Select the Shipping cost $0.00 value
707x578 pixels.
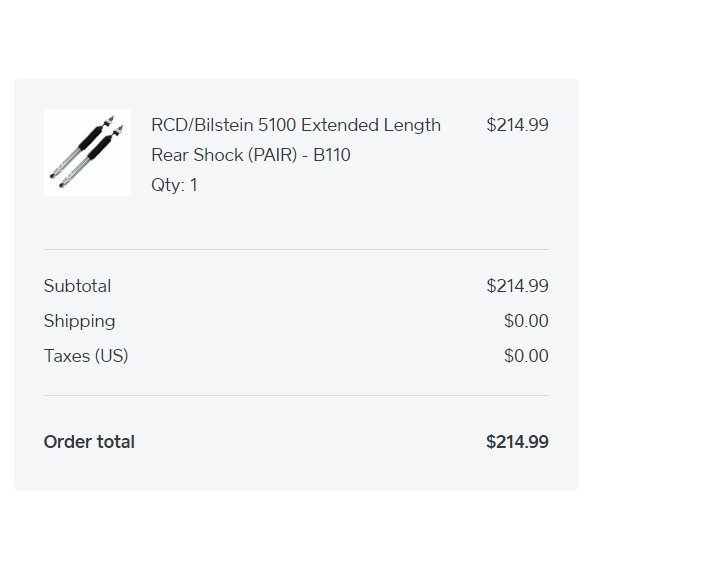tap(526, 321)
